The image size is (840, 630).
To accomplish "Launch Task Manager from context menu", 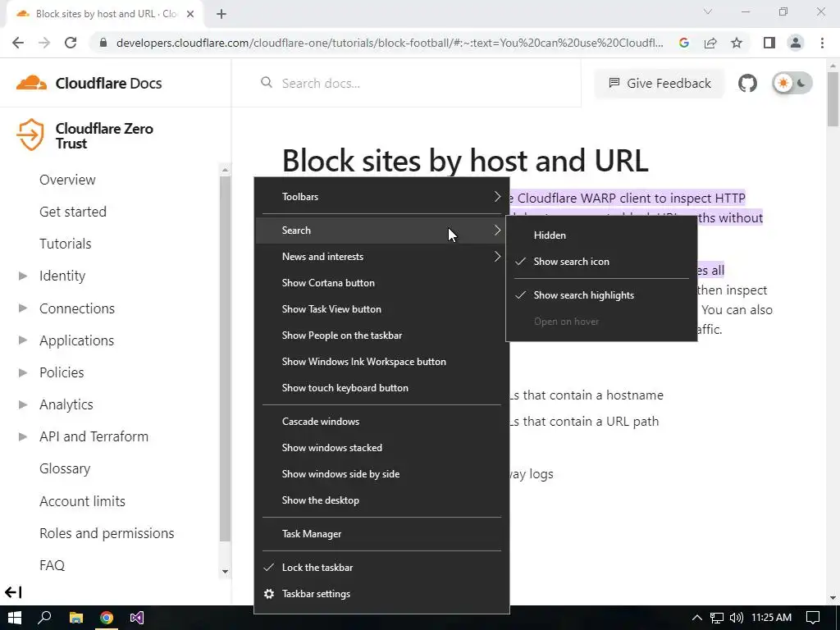I will (x=381, y=534).
